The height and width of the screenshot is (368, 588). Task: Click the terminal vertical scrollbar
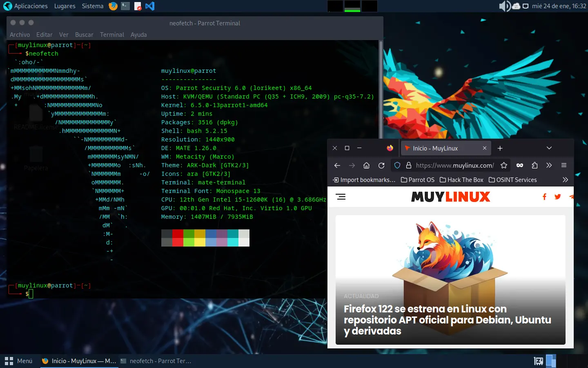point(381,90)
